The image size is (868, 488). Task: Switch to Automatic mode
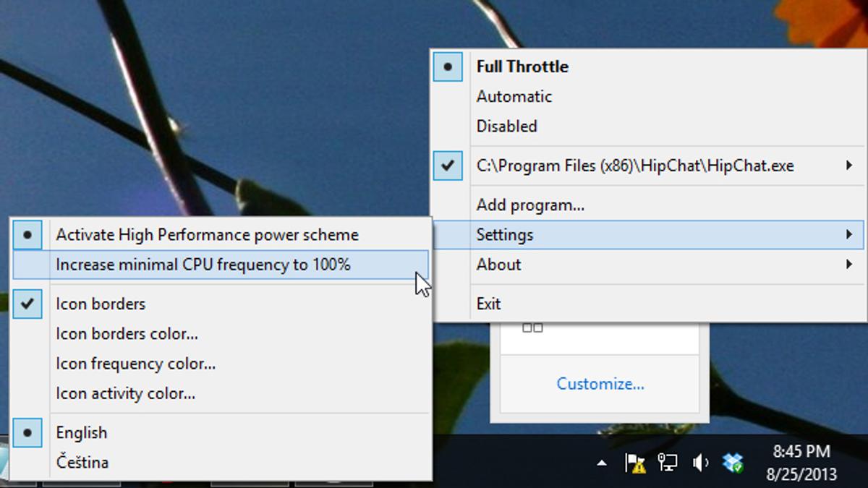(514, 96)
